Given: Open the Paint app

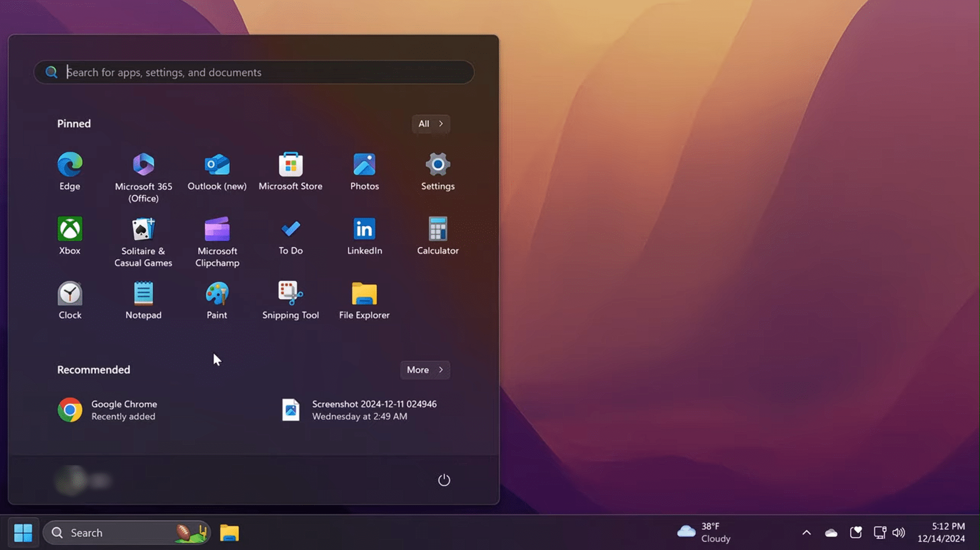Looking at the screenshot, I should 217,300.
